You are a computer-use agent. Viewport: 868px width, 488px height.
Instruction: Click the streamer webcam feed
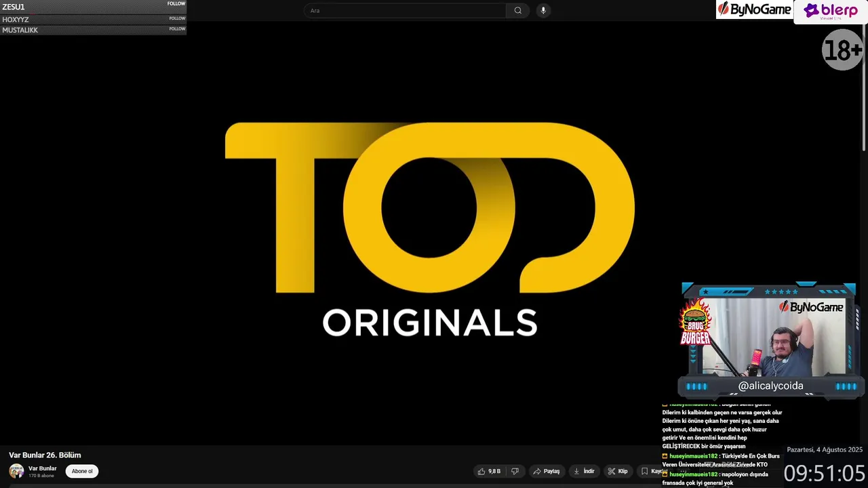(774, 338)
